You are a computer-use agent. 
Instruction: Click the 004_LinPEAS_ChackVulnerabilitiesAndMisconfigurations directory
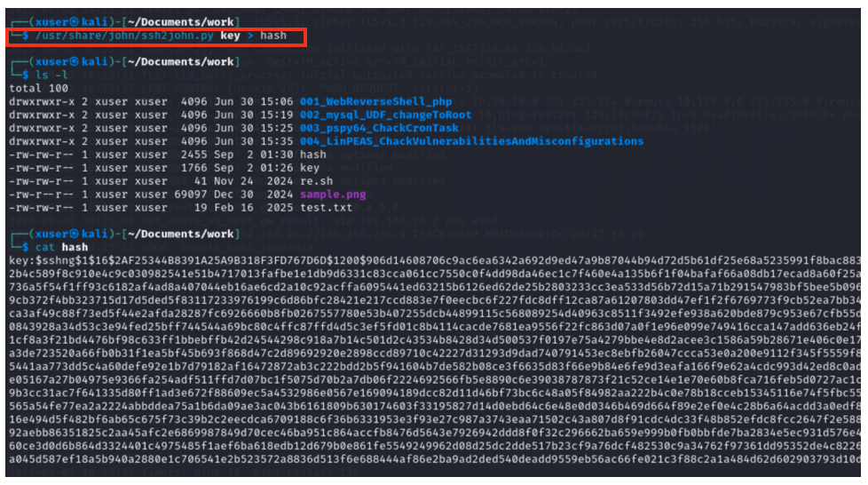pyautogui.click(x=471, y=142)
